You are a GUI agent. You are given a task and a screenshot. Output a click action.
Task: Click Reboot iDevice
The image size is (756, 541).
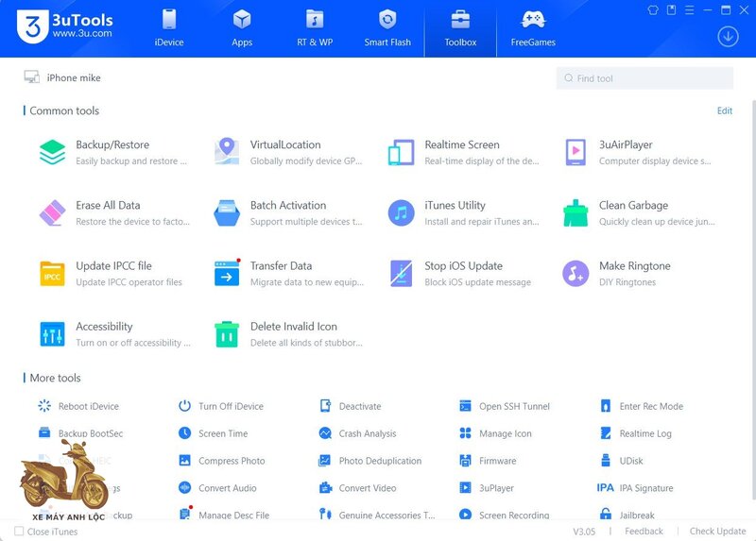pyautogui.click(x=78, y=406)
